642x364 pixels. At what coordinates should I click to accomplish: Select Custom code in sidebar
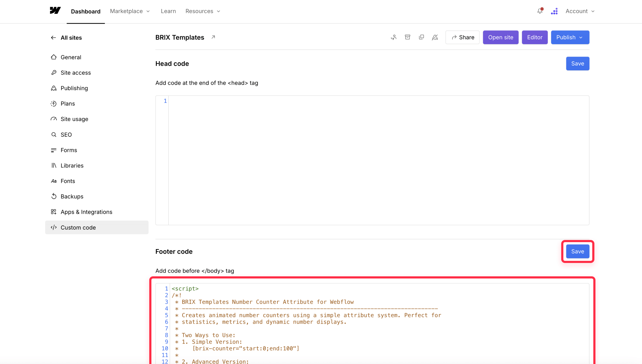point(97,227)
